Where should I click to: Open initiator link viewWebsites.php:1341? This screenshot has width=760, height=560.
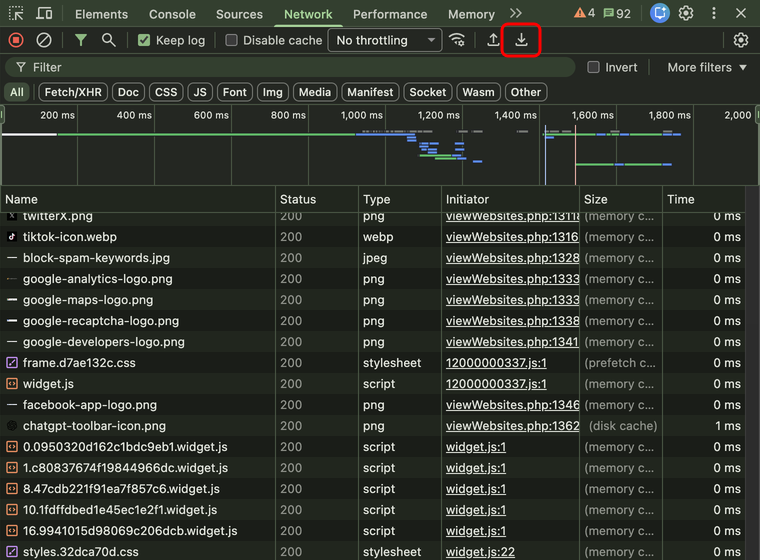coord(512,342)
